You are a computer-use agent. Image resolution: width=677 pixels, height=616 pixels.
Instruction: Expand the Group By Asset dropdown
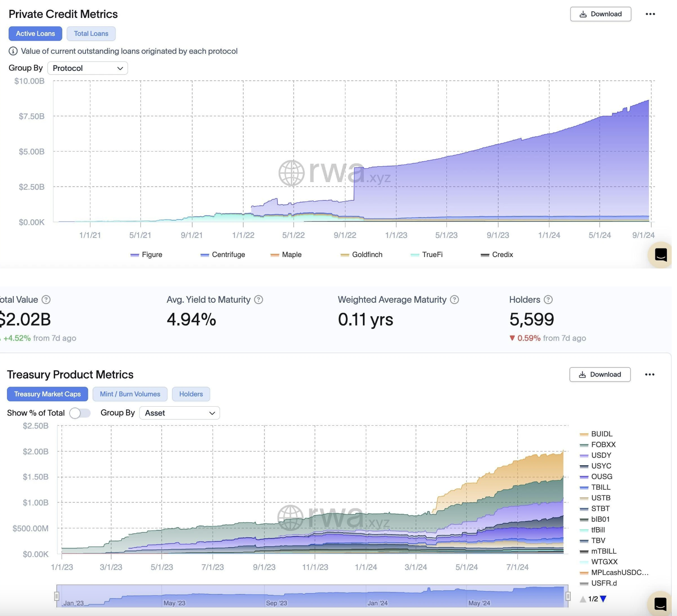(x=179, y=413)
